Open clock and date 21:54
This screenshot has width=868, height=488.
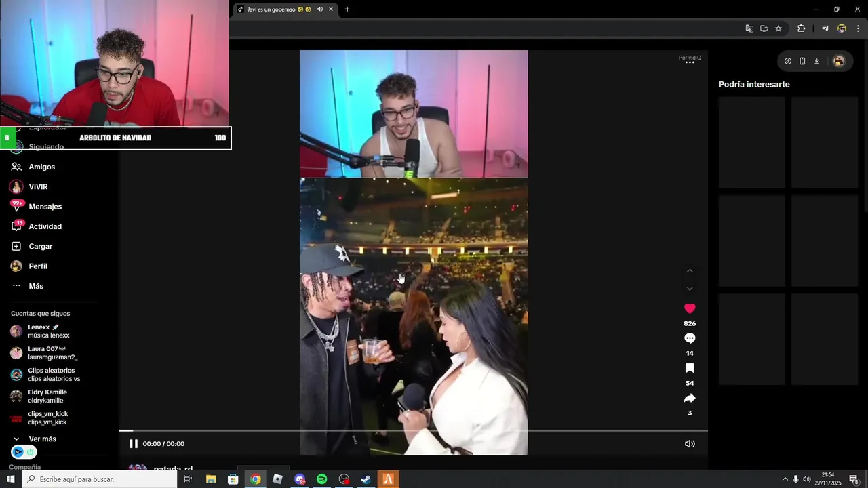pos(828,479)
